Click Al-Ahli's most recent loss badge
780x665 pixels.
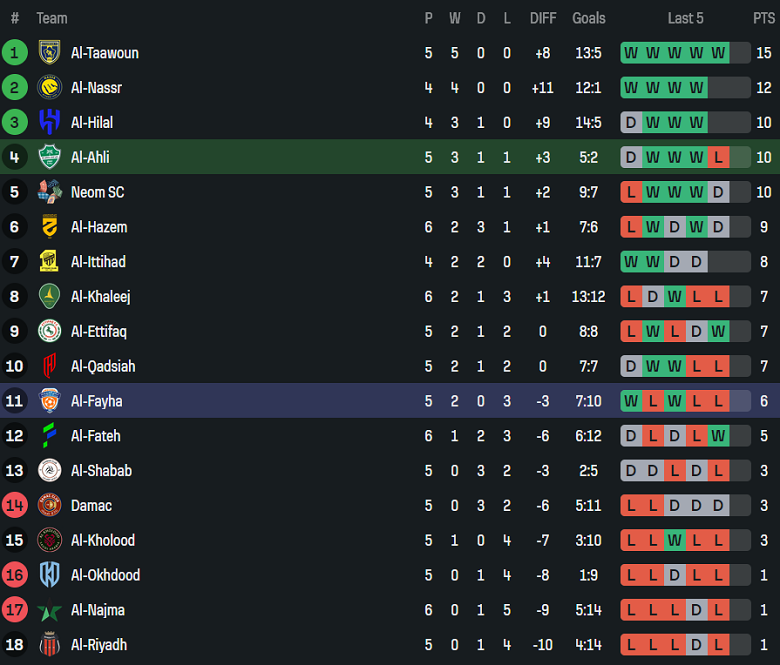717,157
